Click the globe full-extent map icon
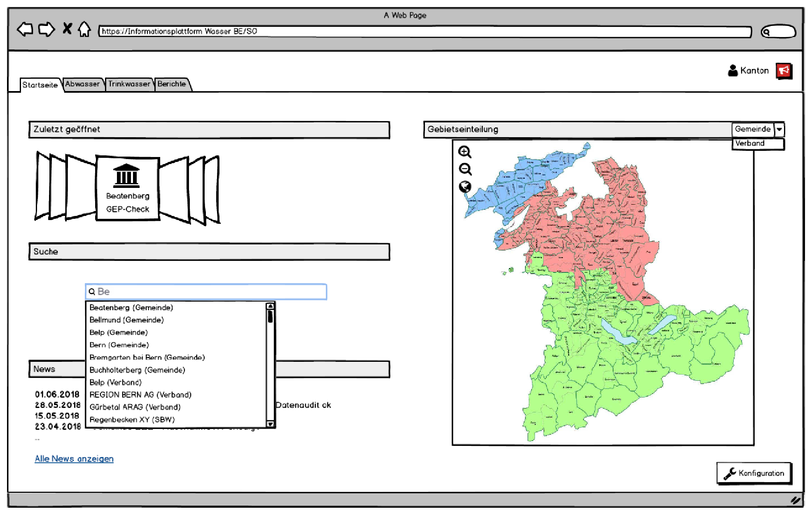The image size is (812, 518). (x=465, y=187)
